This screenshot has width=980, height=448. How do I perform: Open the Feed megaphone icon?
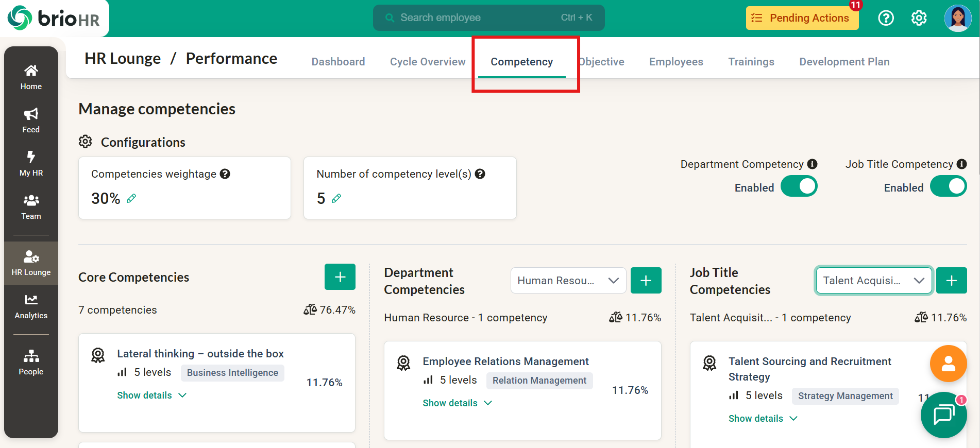(x=31, y=114)
